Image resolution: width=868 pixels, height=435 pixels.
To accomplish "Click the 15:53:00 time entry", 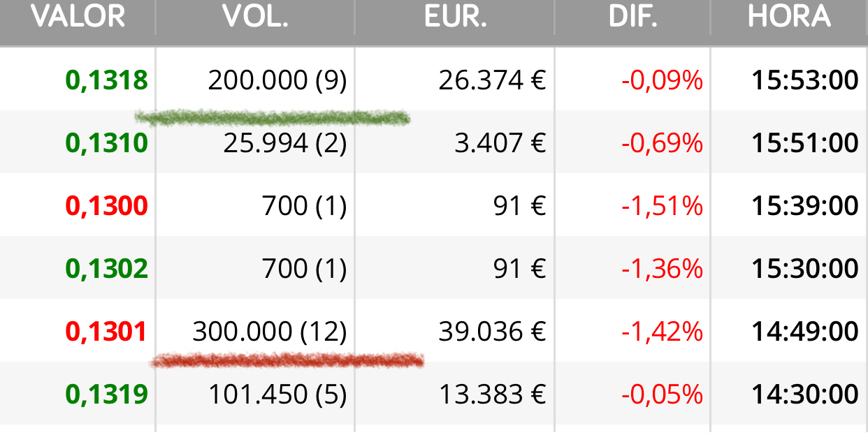I will tap(805, 80).
